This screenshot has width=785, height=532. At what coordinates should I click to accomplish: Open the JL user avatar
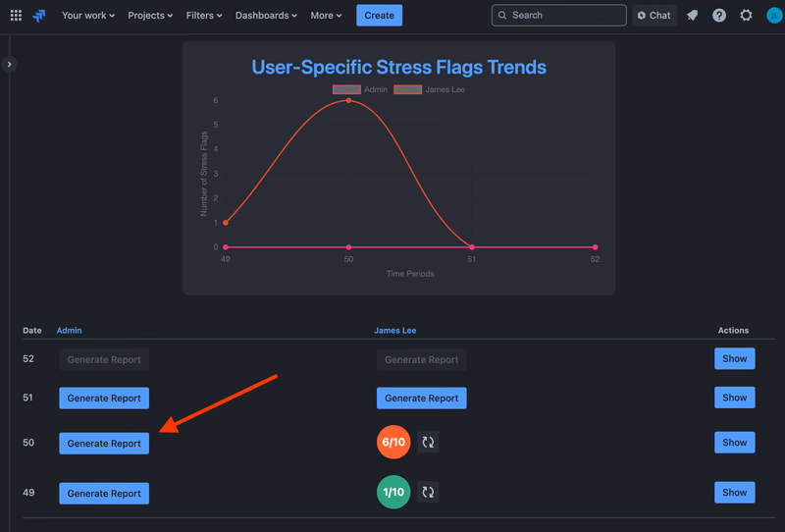(x=774, y=16)
